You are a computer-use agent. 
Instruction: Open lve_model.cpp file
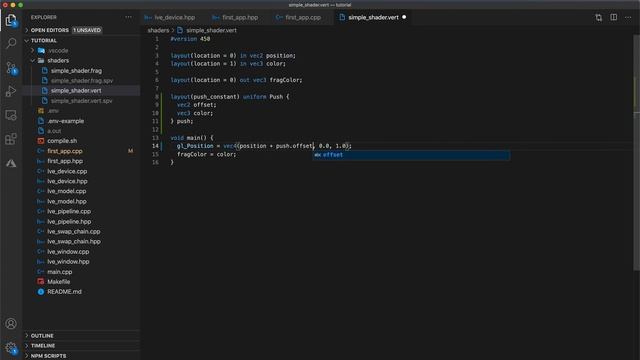[x=67, y=191]
